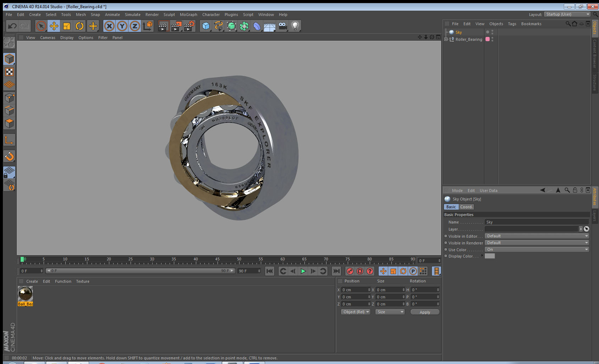Open Visible in Editor dropdown

pyautogui.click(x=537, y=236)
